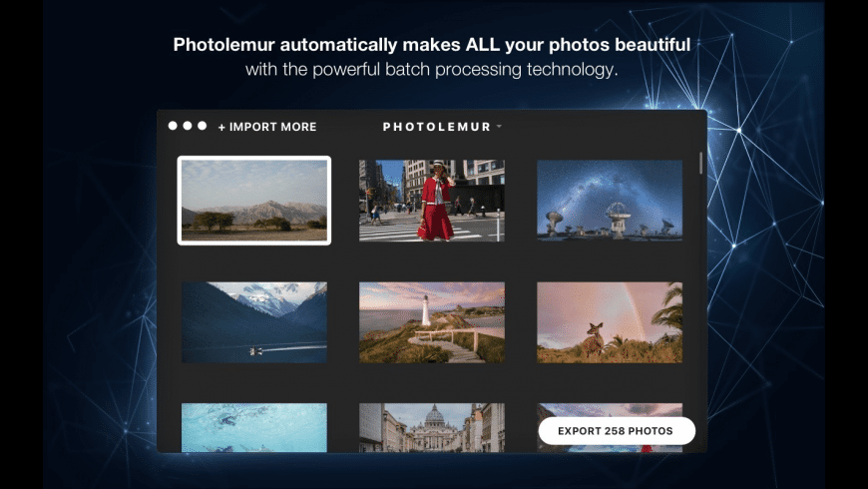Open the PHOTOLEMUR title dropdown menu
The height and width of the screenshot is (489, 868).
[x=442, y=127]
